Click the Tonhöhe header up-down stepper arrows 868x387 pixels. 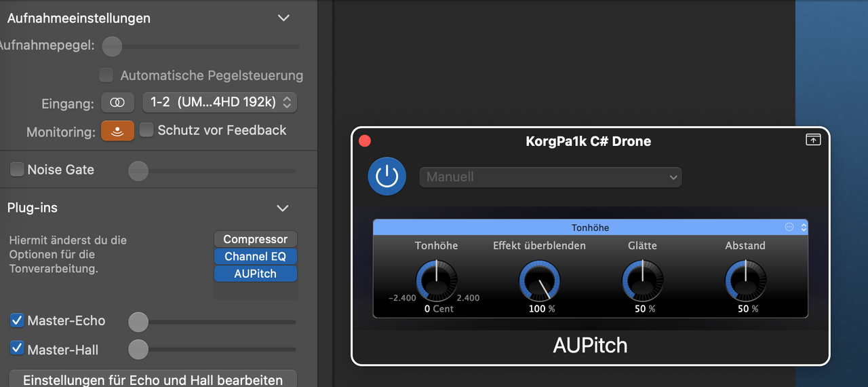pos(804,227)
